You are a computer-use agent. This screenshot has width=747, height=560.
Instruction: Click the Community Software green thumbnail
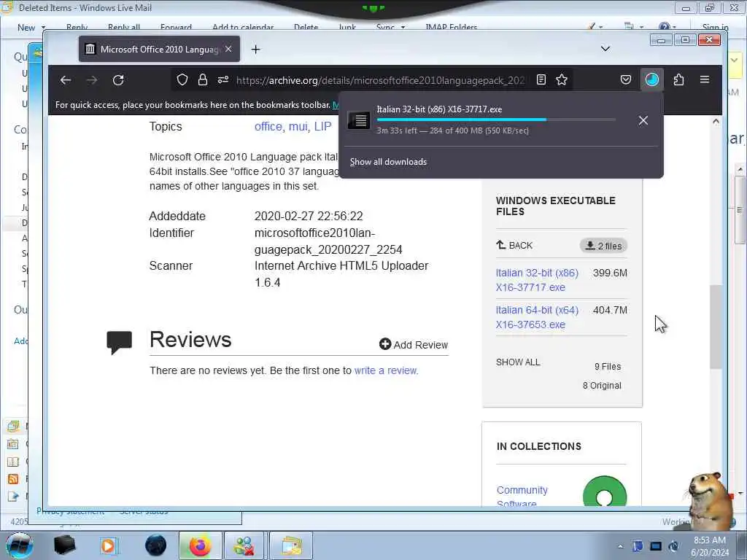(605, 492)
